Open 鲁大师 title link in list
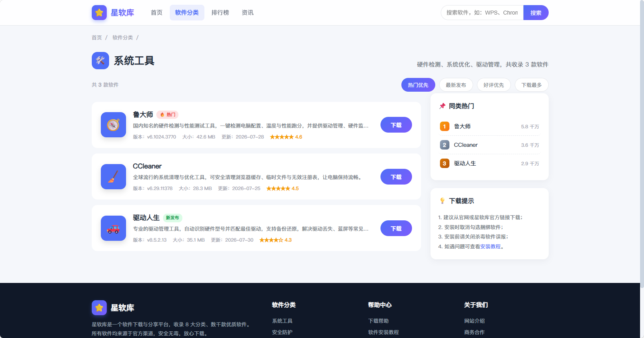The image size is (644, 338). 143,115
